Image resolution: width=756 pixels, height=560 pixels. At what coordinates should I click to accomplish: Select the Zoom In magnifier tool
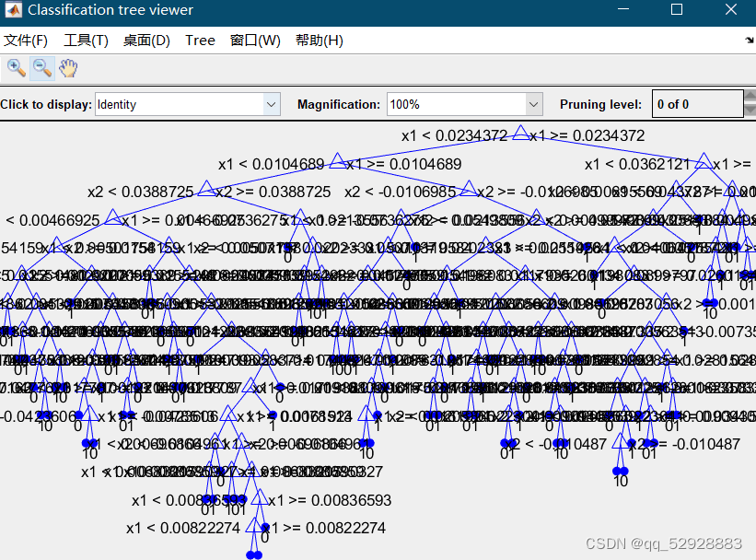[x=16, y=68]
